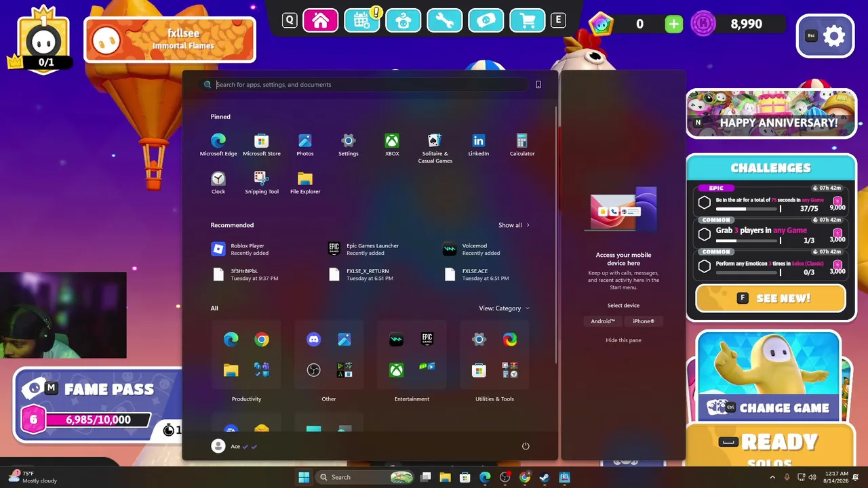868x488 pixels.
Task: Open the Utilities & Tools category folder
Action: [x=494, y=355]
